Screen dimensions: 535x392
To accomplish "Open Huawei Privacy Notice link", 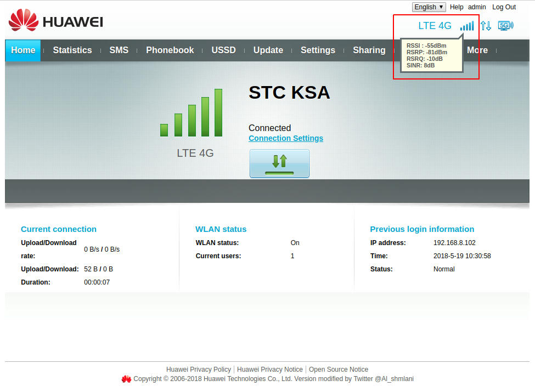I will (269, 370).
